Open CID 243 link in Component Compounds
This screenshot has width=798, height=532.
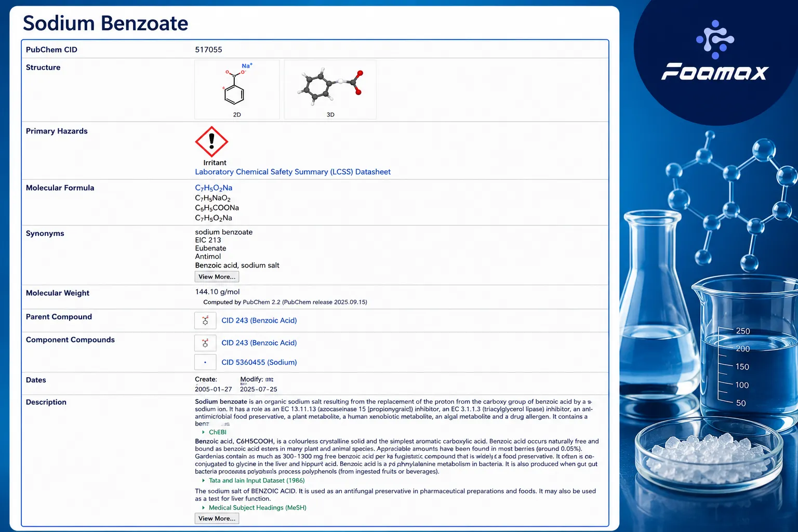tap(259, 343)
